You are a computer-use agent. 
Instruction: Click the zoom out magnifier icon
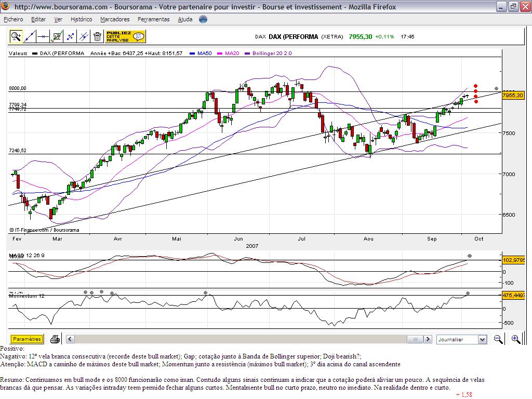coord(498,339)
